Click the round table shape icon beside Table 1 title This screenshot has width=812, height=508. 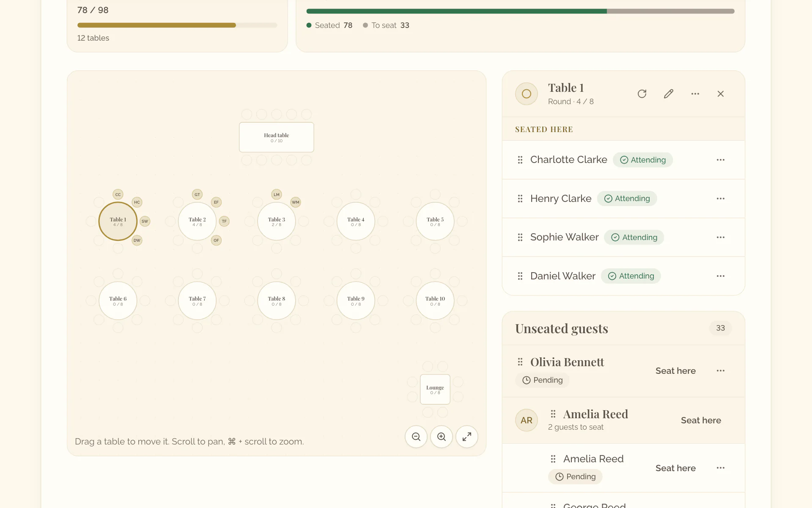click(x=527, y=94)
